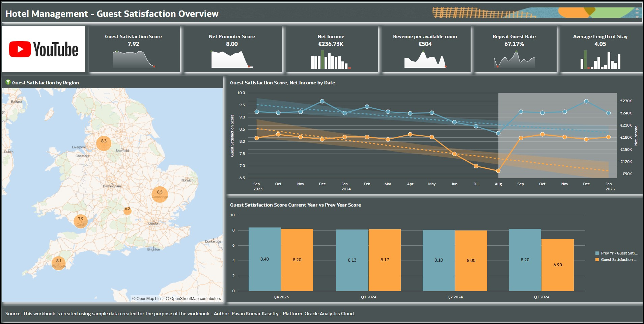The width and height of the screenshot is (644, 324).
Task: Select the blue data point at Feb 2024
Action: [367, 107]
